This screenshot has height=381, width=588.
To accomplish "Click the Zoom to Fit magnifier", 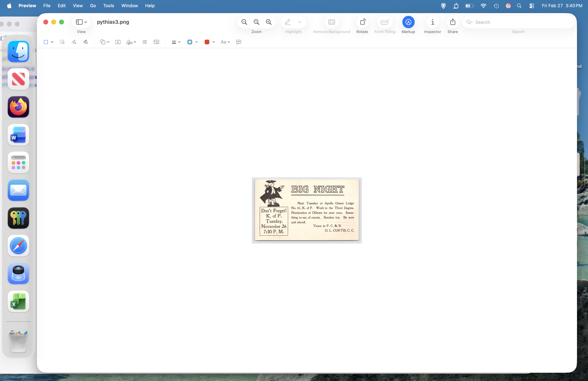I will coord(257,22).
